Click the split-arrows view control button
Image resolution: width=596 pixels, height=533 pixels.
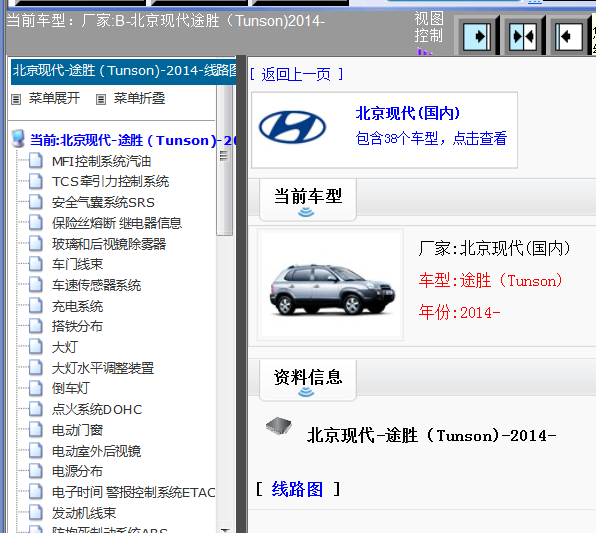point(523,37)
